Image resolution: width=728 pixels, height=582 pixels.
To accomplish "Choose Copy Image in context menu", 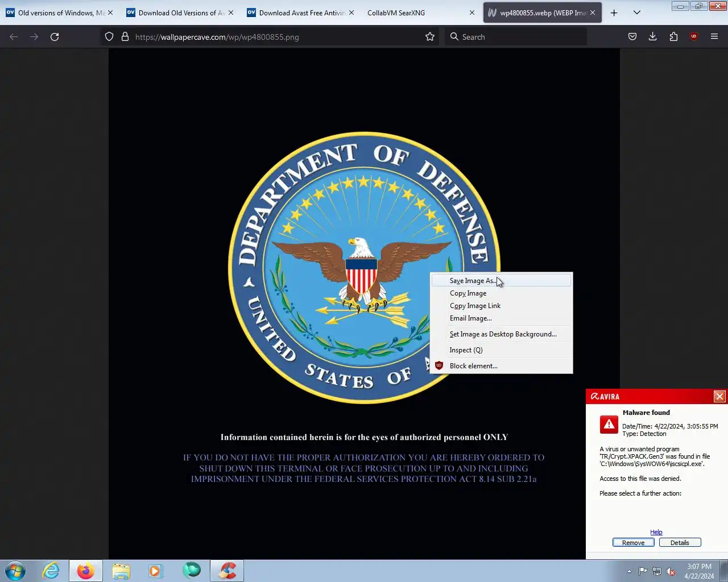I will coord(502,293).
